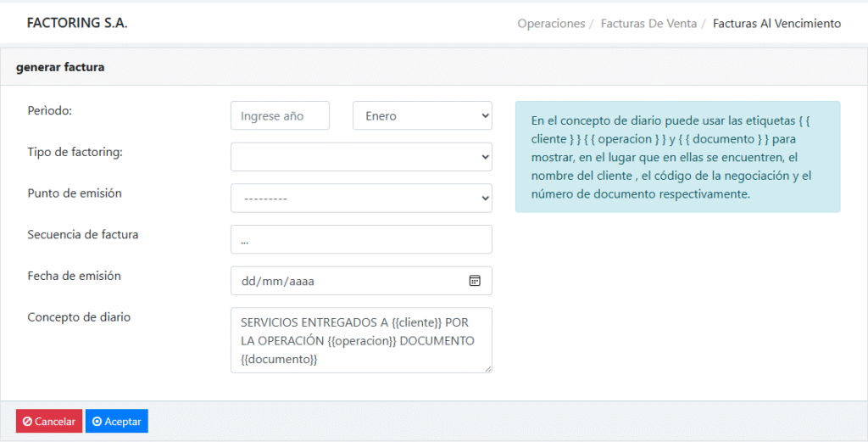
Task: Select the aaaa year segment of the date
Action: click(x=302, y=281)
